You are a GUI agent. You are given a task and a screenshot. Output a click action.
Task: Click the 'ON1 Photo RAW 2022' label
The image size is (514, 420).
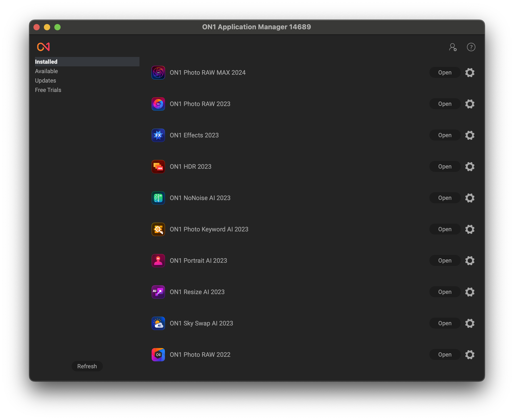(200, 355)
